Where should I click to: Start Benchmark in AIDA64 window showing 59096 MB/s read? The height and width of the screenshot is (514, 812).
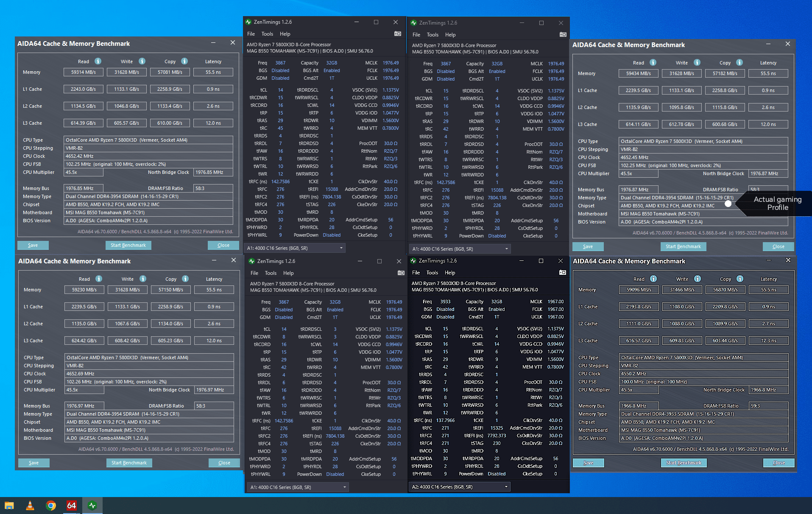click(x=684, y=463)
